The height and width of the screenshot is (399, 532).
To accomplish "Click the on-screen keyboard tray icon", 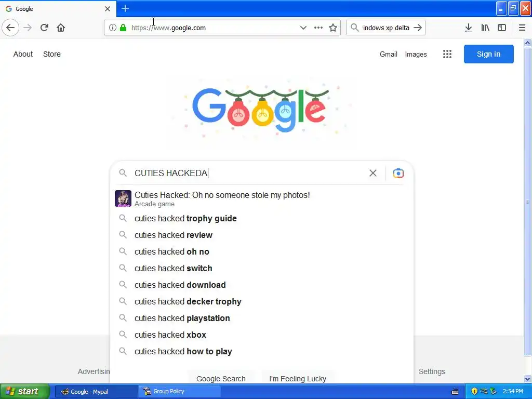I will coord(455,392).
